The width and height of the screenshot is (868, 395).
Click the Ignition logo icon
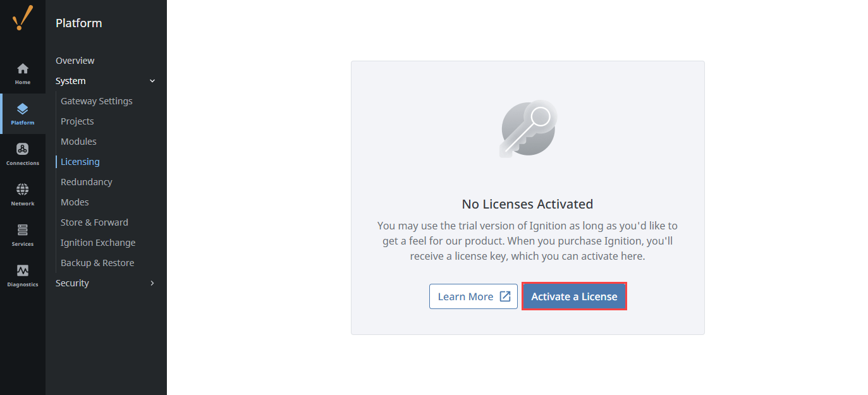click(22, 18)
